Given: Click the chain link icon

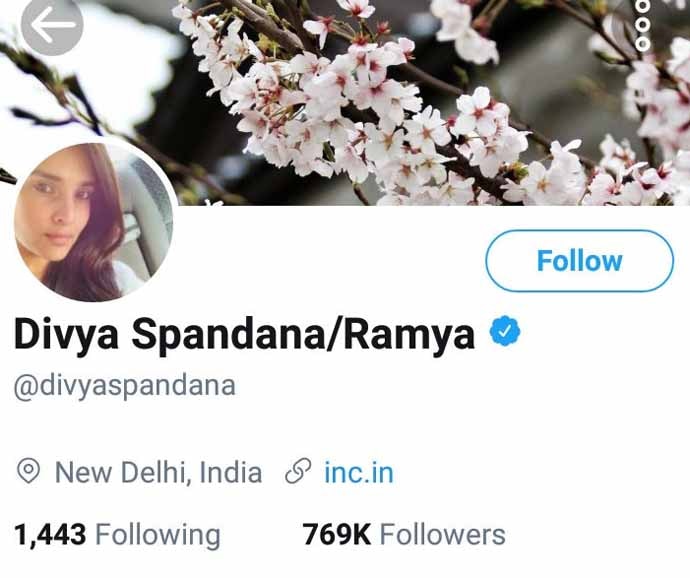Looking at the screenshot, I should point(297,472).
